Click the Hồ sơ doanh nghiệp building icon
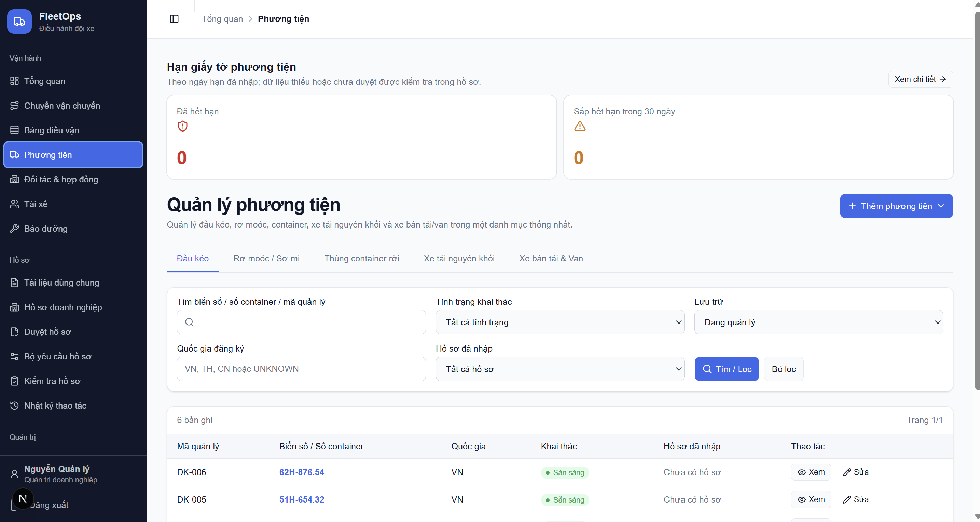This screenshot has width=980, height=522. (x=14, y=307)
